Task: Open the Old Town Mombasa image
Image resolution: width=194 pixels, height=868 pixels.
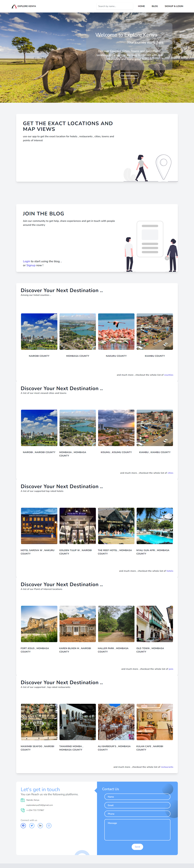Action: click(x=155, y=624)
